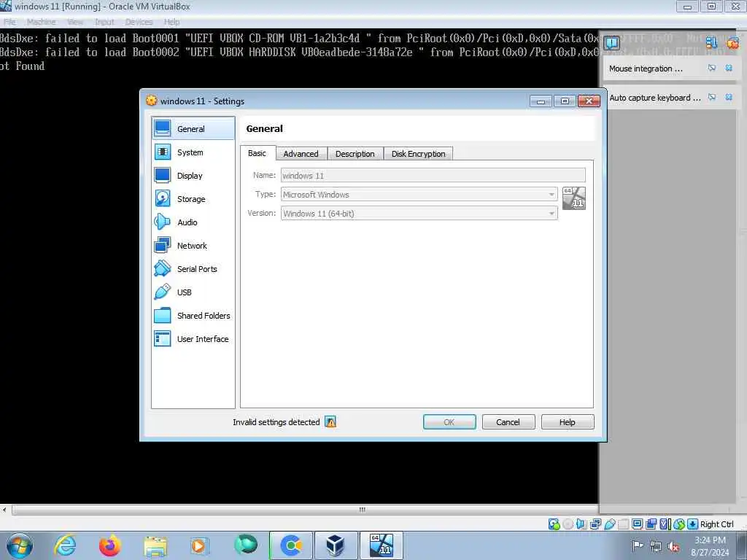
Task: Open the Storage settings category
Action: coord(193,199)
